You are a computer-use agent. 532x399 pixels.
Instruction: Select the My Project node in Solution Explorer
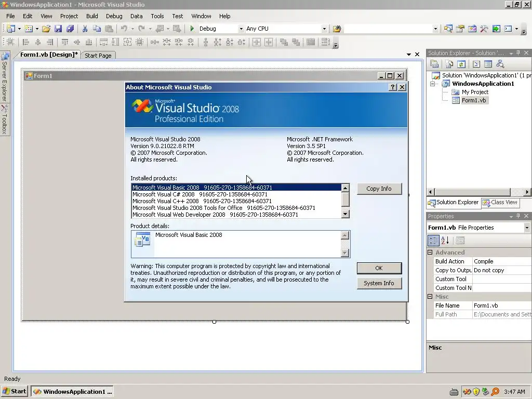pos(475,92)
